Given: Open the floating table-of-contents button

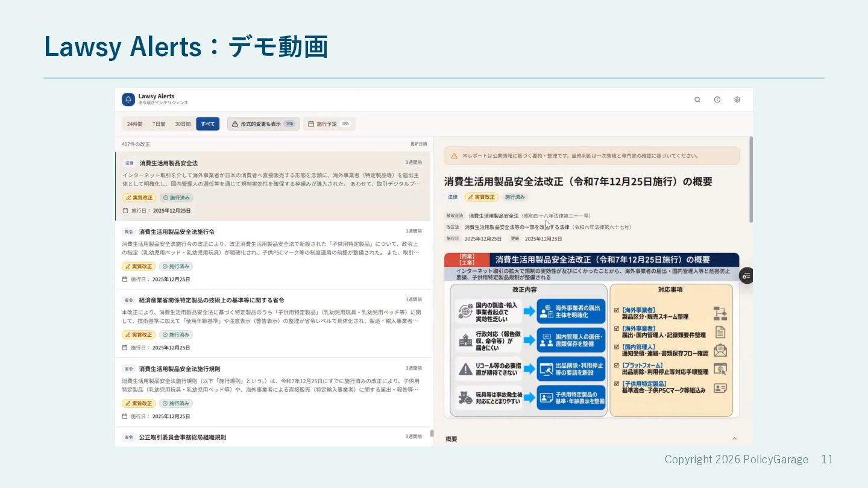Looking at the screenshot, I should [746, 276].
